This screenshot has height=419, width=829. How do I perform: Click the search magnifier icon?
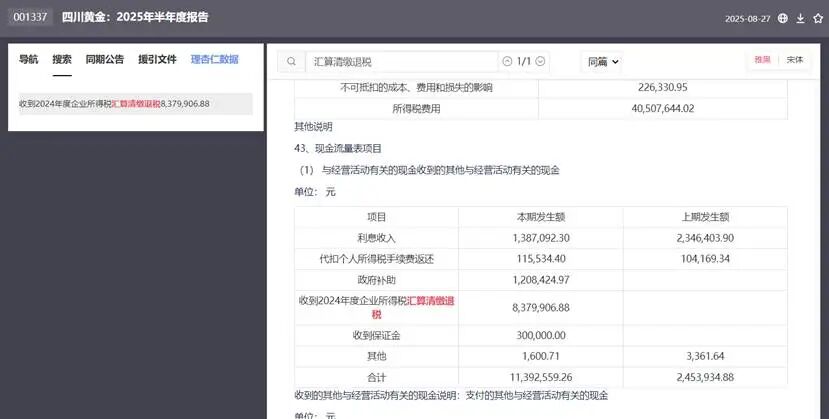pyautogui.click(x=291, y=62)
